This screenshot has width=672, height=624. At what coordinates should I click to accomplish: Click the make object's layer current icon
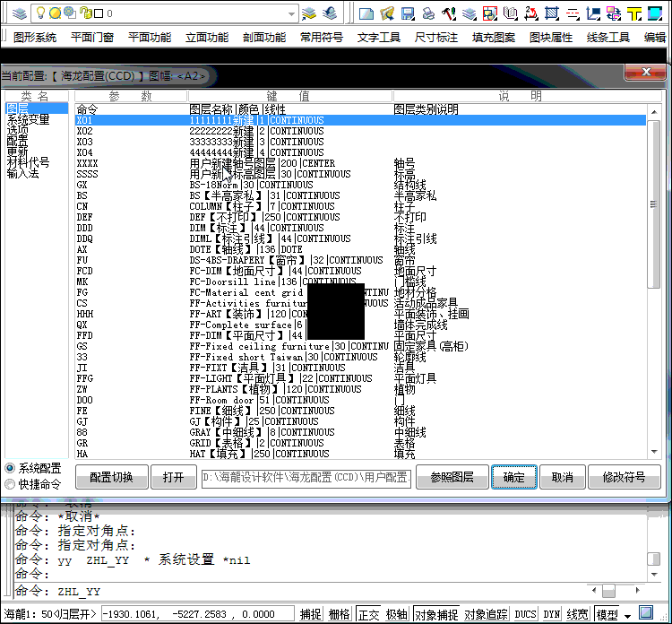pos(309,13)
